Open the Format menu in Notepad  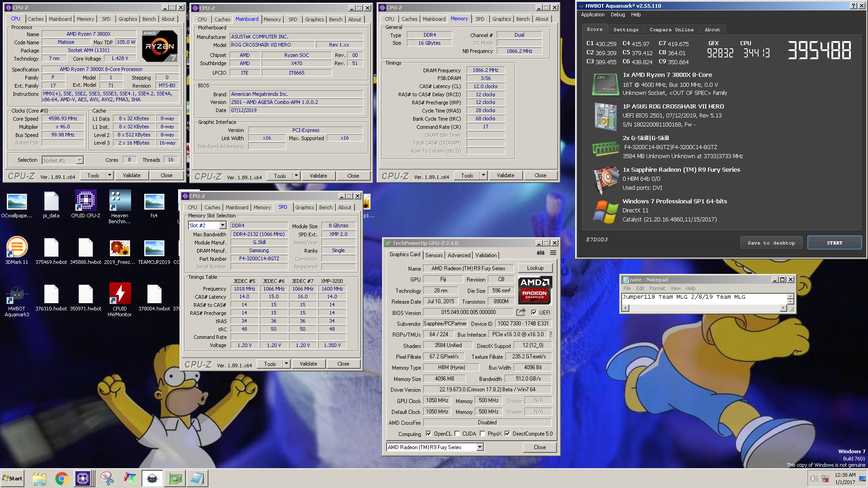(657, 288)
